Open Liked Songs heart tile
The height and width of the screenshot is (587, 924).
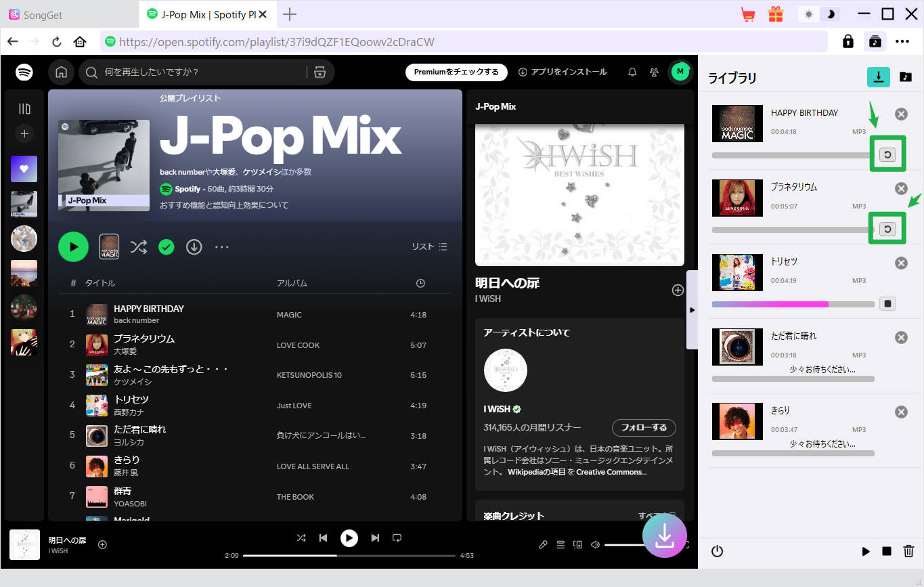[x=24, y=169]
